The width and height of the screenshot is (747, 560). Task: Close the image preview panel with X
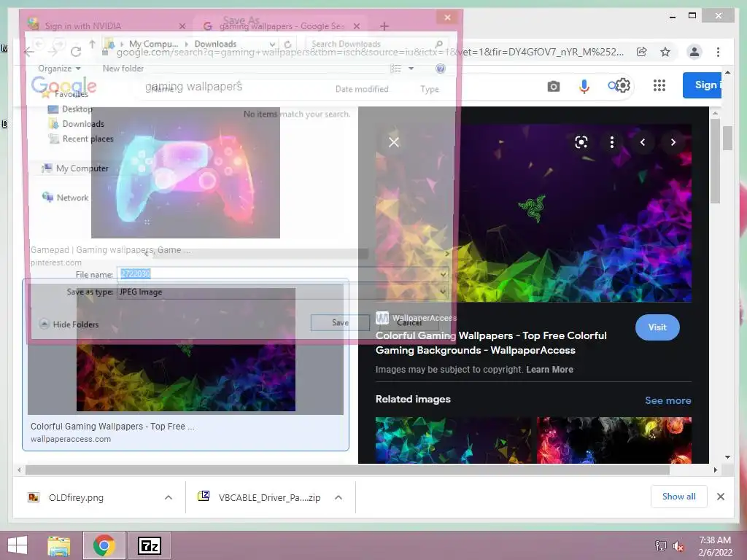[393, 142]
